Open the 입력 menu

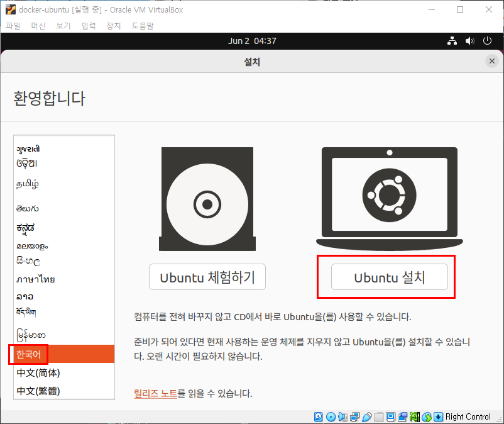click(x=89, y=26)
